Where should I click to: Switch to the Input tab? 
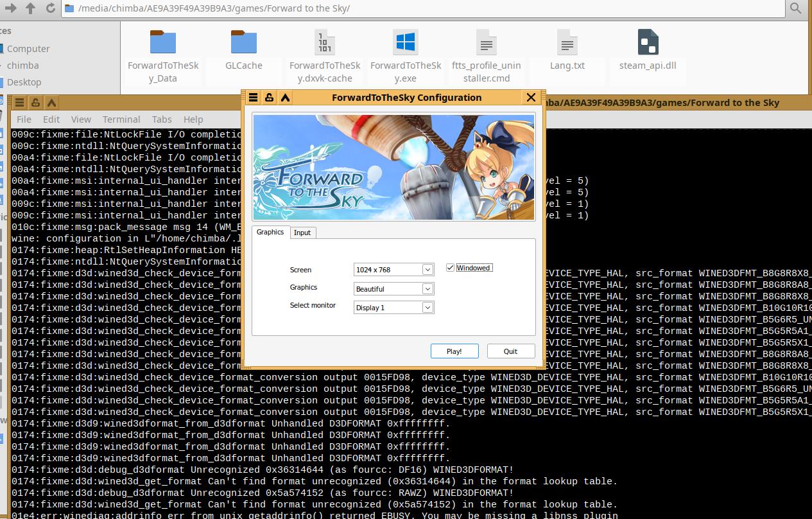pos(302,233)
